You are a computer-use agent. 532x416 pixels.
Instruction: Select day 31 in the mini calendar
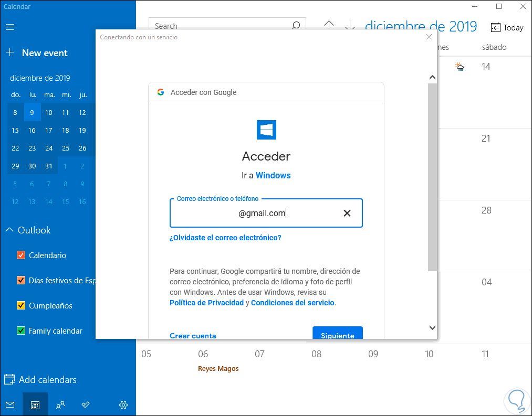point(49,166)
